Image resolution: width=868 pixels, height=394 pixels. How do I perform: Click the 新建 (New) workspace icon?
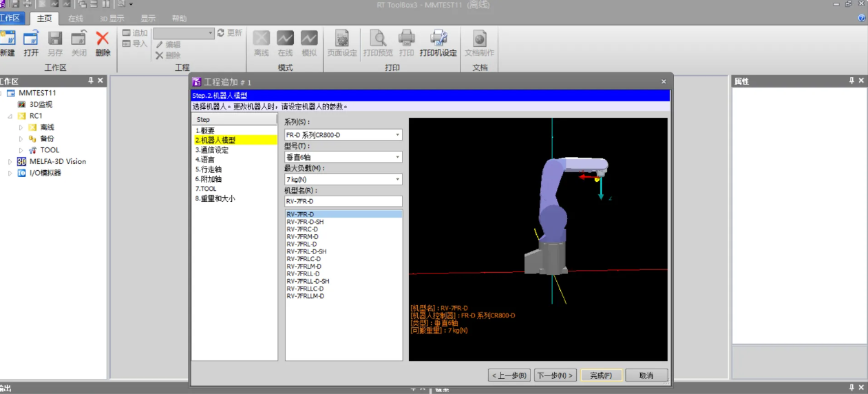(x=7, y=39)
